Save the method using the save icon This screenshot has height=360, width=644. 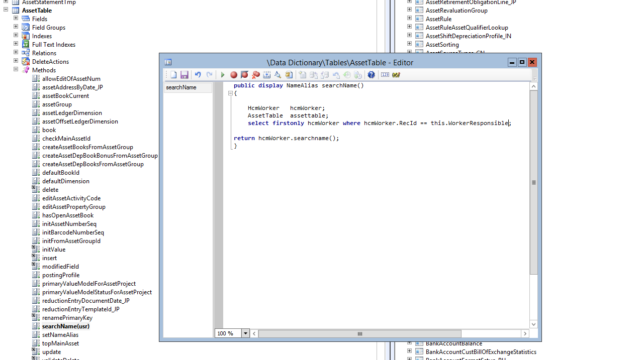[184, 74]
